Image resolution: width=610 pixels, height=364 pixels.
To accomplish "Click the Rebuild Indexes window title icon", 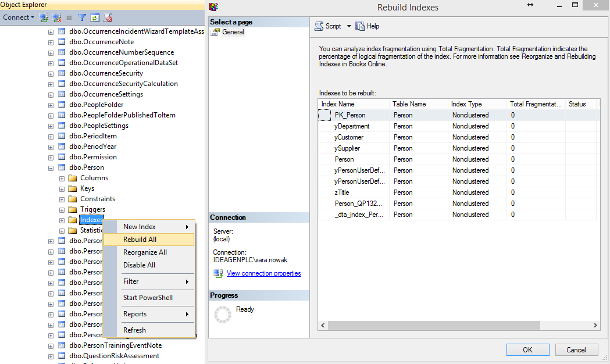I will tap(213, 6).
